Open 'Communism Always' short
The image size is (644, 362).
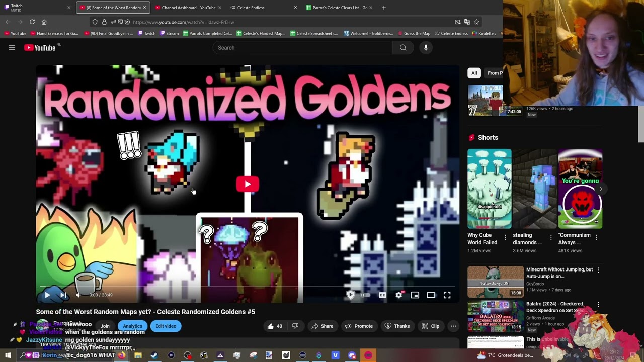click(580, 189)
